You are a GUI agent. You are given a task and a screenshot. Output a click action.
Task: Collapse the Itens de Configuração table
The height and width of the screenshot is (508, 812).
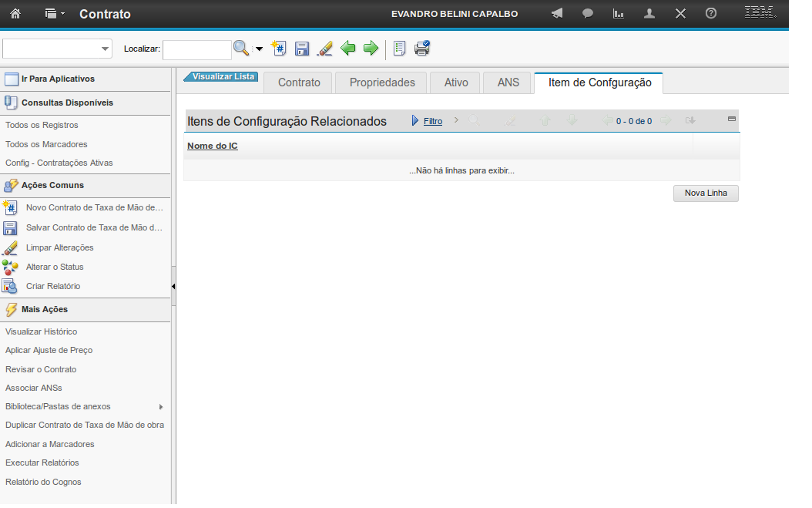(x=731, y=119)
